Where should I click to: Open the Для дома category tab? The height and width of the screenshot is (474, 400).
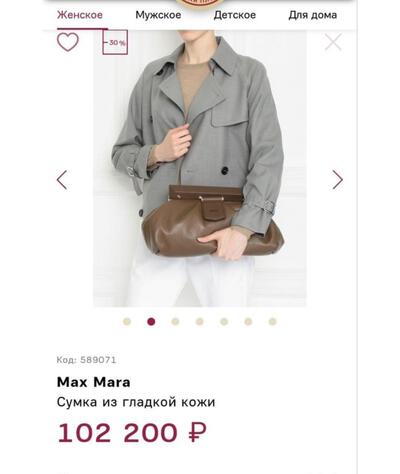pos(313,15)
